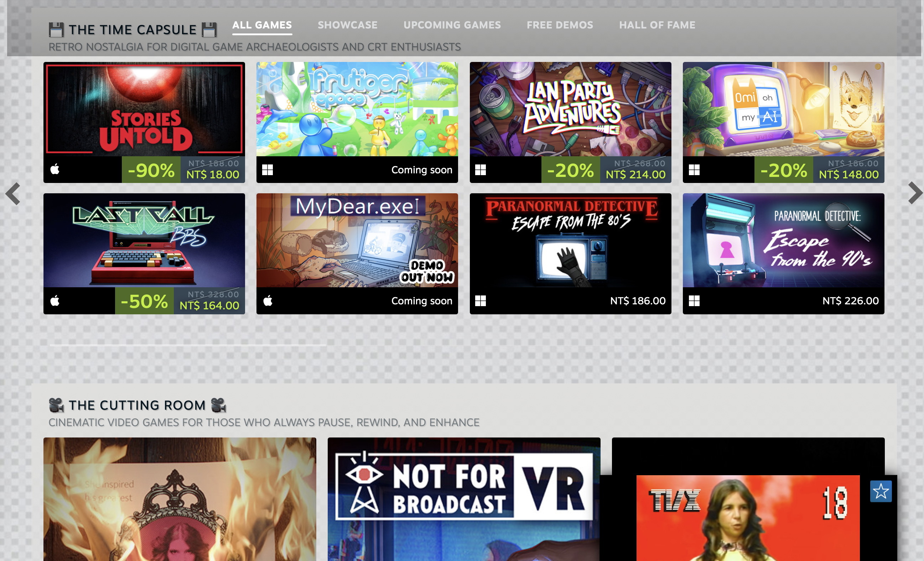Image resolution: width=924 pixels, height=561 pixels.
Task: Click the Apple icon under Last Call BBS
Action: [x=55, y=300]
